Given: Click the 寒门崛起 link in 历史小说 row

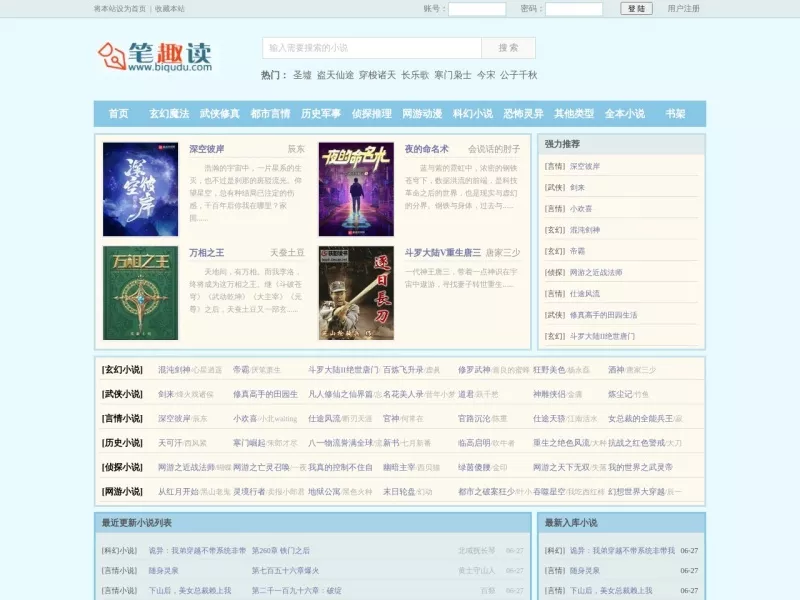Looking at the screenshot, I should click(249, 443).
